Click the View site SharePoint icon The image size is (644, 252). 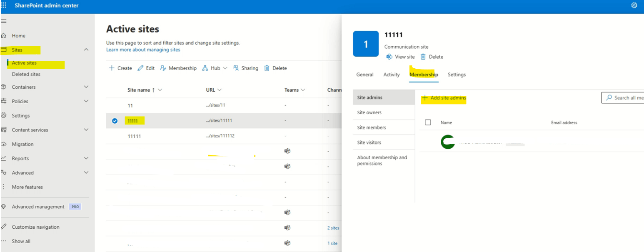click(x=389, y=57)
